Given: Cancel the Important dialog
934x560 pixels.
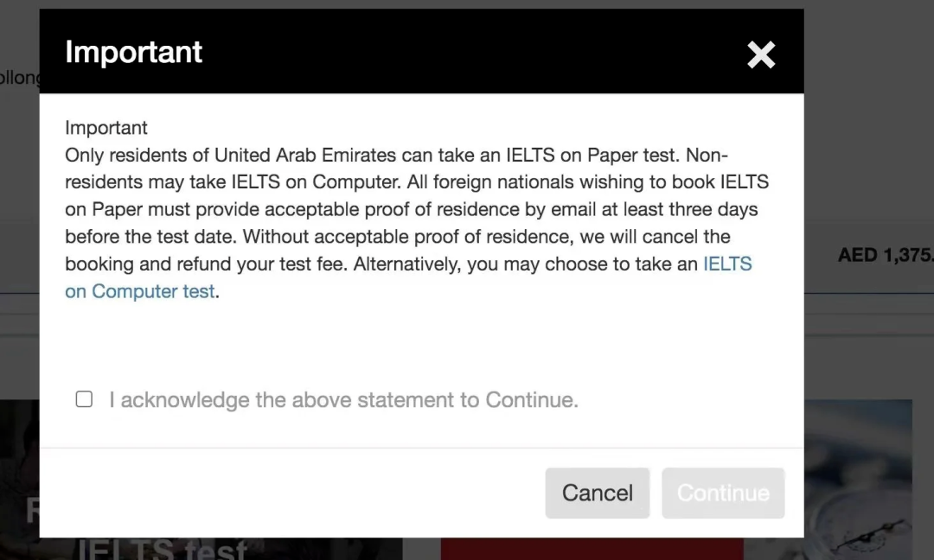Looking at the screenshot, I should coord(598,493).
